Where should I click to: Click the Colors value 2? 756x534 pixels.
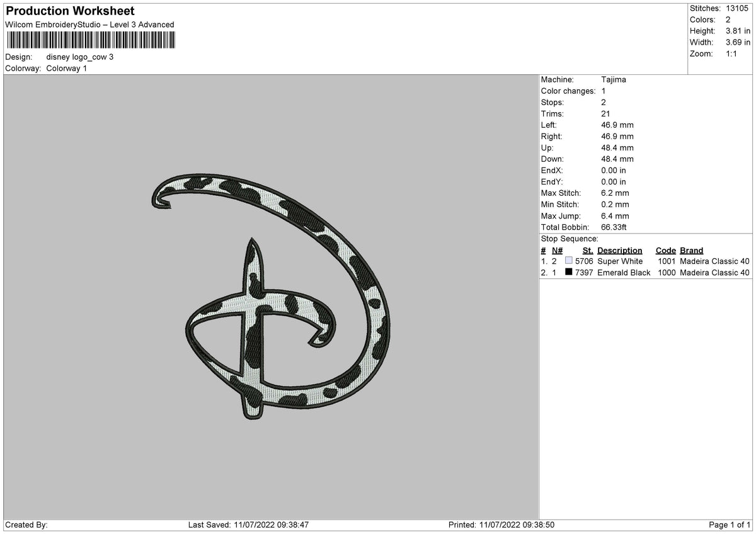click(x=728, y=20)
